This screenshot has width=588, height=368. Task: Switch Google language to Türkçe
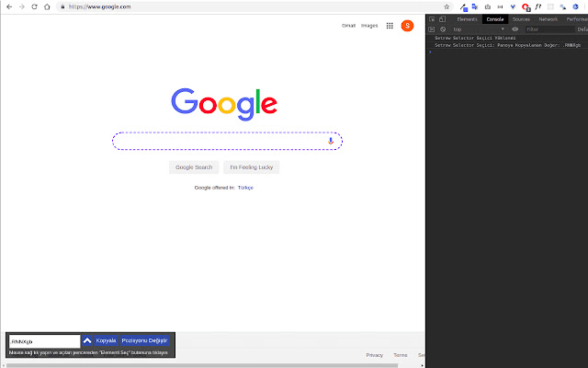[x=245, y=188]
